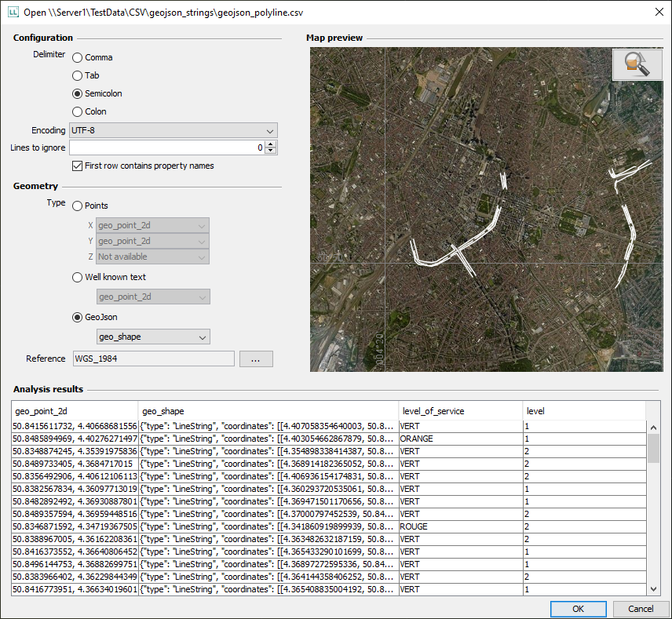Click the level column header

click(x=584, y=411)
